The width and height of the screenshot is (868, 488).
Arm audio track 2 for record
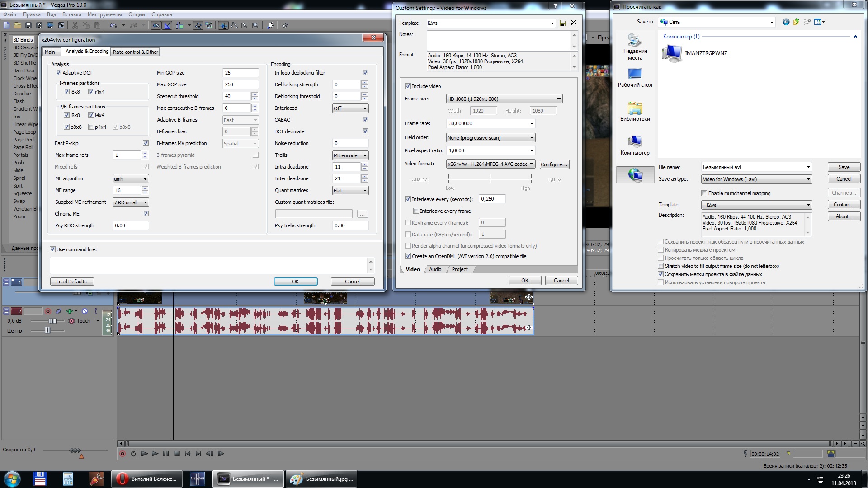click(47, 311)
